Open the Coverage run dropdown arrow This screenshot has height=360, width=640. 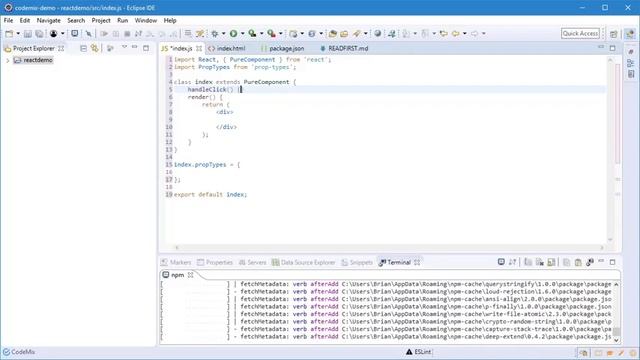click(x=262, y=33)
